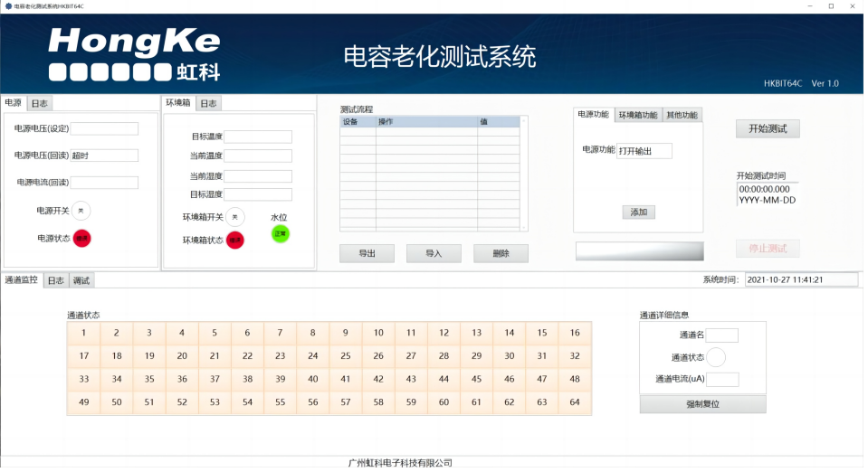Screen dimensions: 868x472
Task: Maximize the application window
Action: (x=832, y=6)
